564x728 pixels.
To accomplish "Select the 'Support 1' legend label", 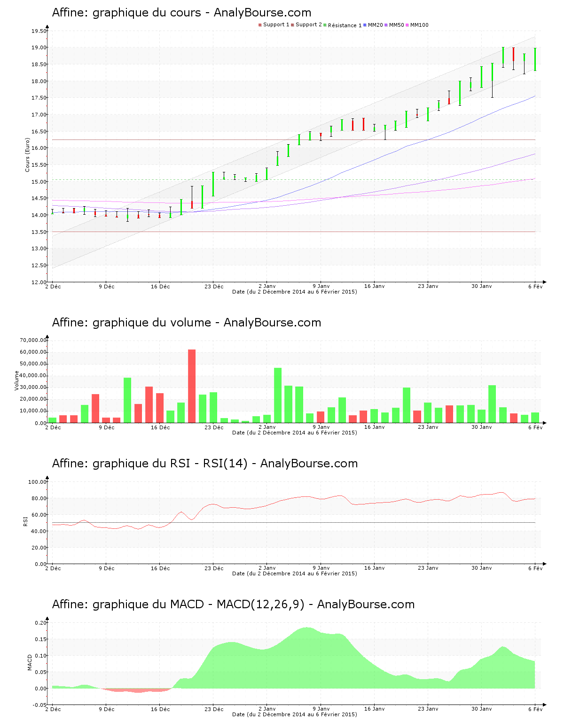I will [276, 25].
